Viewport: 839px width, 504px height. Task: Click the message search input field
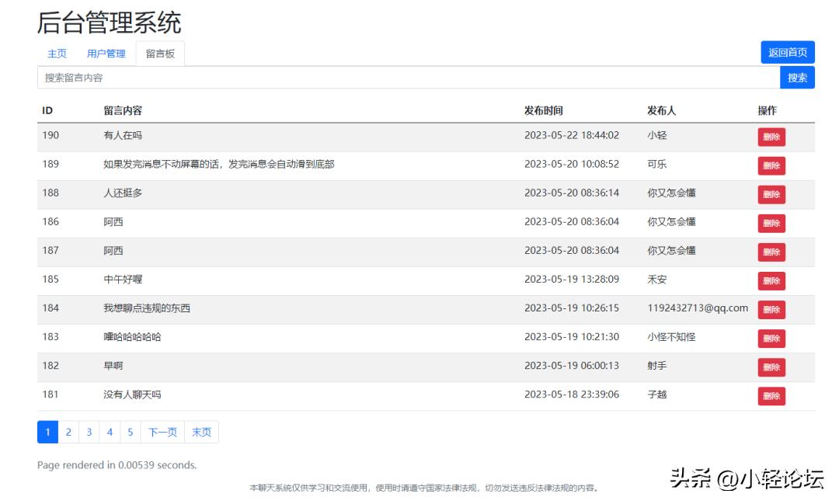coord(388,78)
